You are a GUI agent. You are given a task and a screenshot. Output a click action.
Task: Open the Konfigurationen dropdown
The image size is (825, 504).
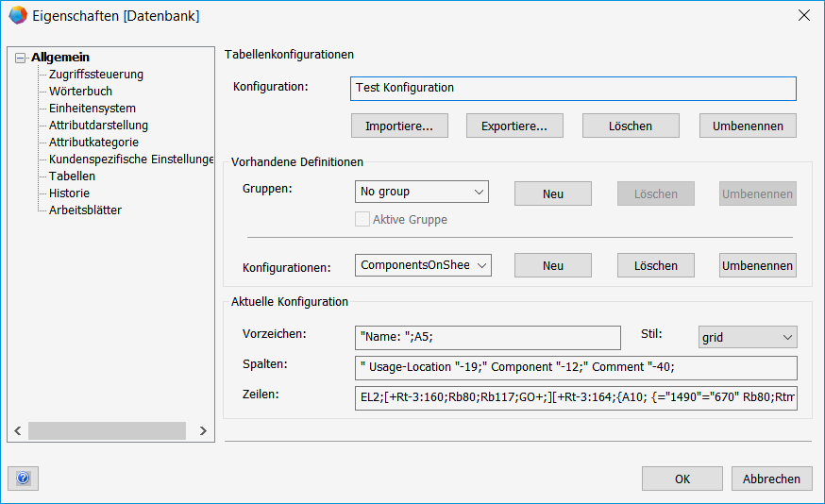pos(424,265)
